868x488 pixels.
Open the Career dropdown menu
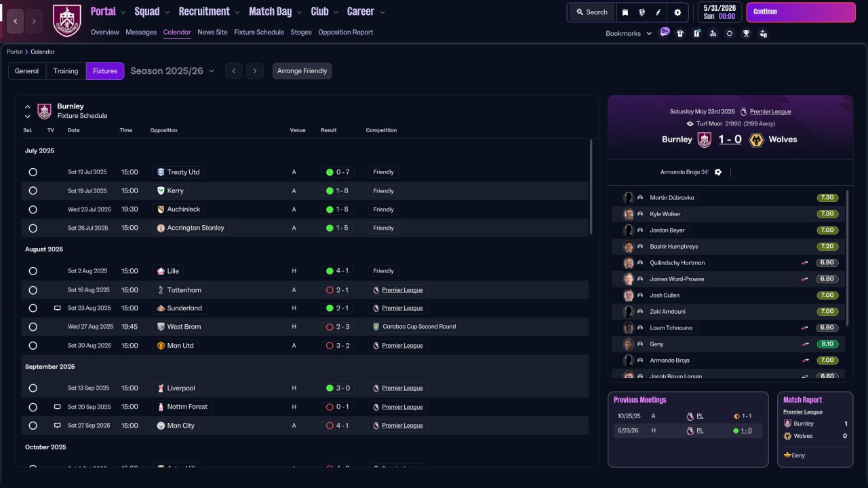pos(366,12)
